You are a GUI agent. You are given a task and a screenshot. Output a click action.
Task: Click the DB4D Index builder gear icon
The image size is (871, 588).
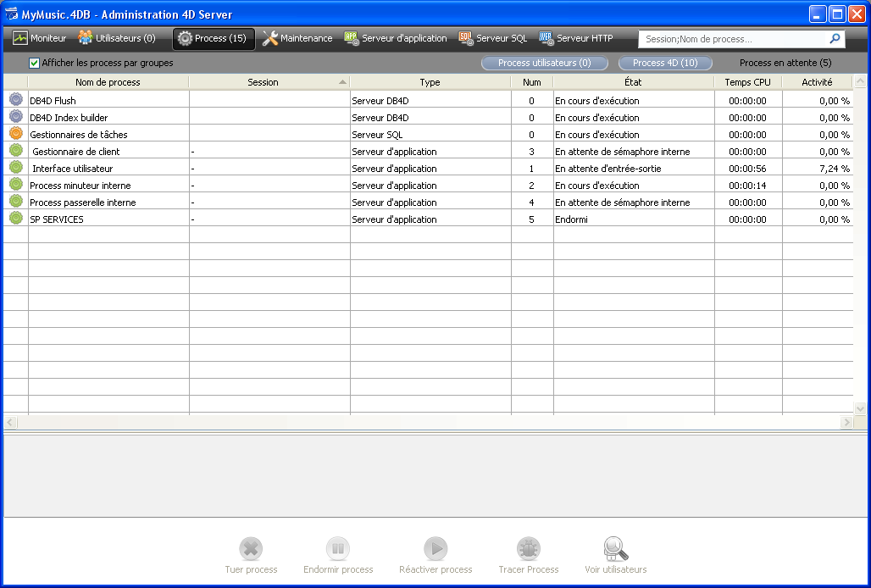click(x=16, y=117)
